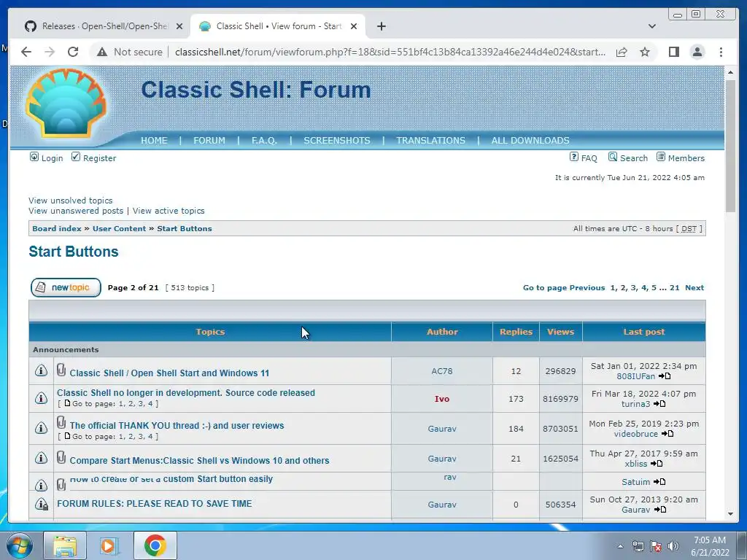747x560 pixels.
Task: Click the scrollbar down arrow
Action: pyautogui.click(x=730, y=514)
